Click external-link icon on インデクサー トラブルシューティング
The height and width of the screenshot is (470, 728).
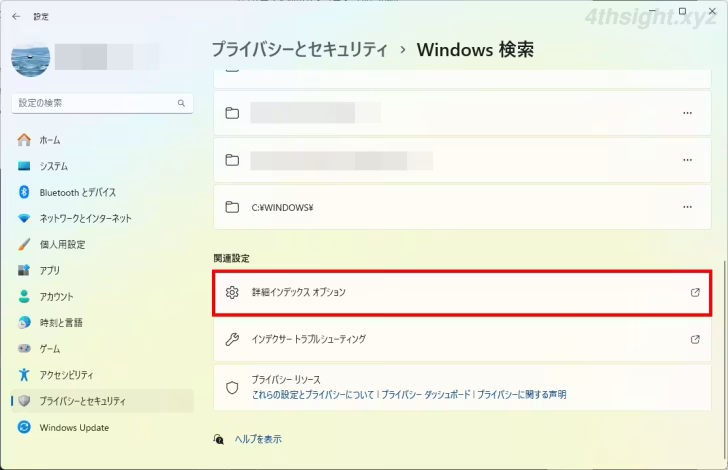[695, 339]
